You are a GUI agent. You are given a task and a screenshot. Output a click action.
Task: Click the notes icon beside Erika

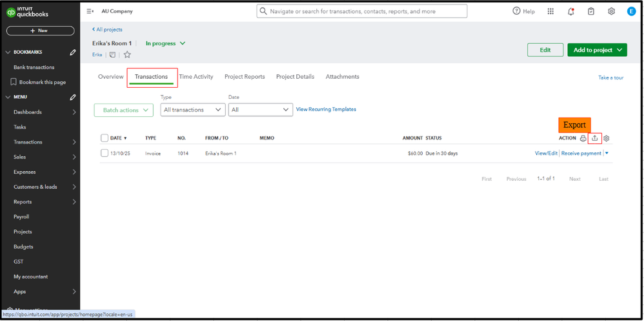tap(112, 54)
